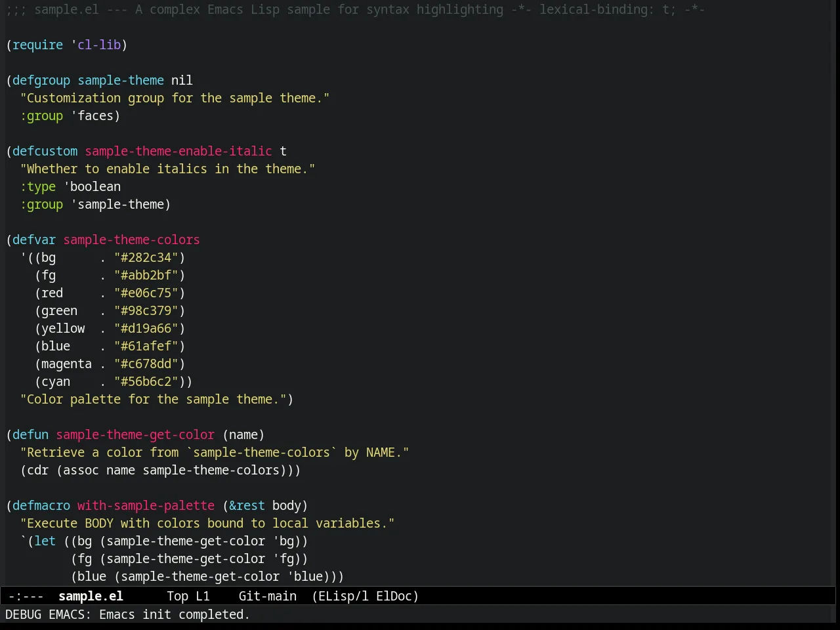Click the color string "#abb2bf"
Screen dimensions: 840x630
tap(146, 275)
